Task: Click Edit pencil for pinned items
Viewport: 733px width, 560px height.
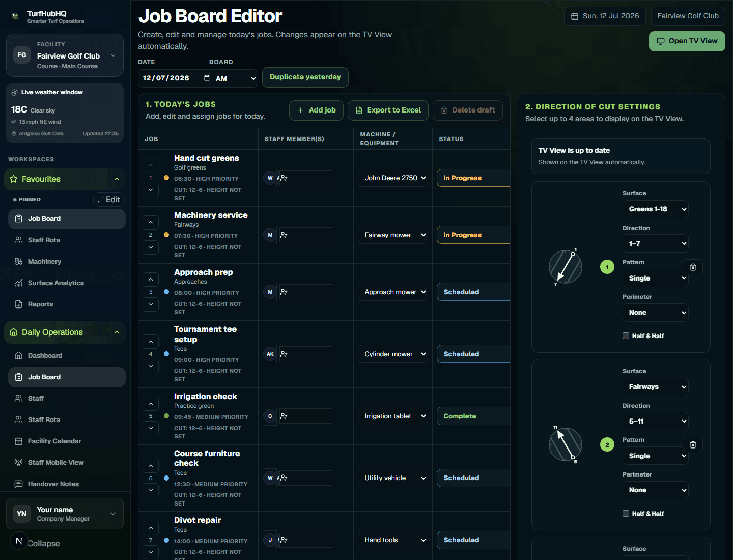Action: coord(109,200)
